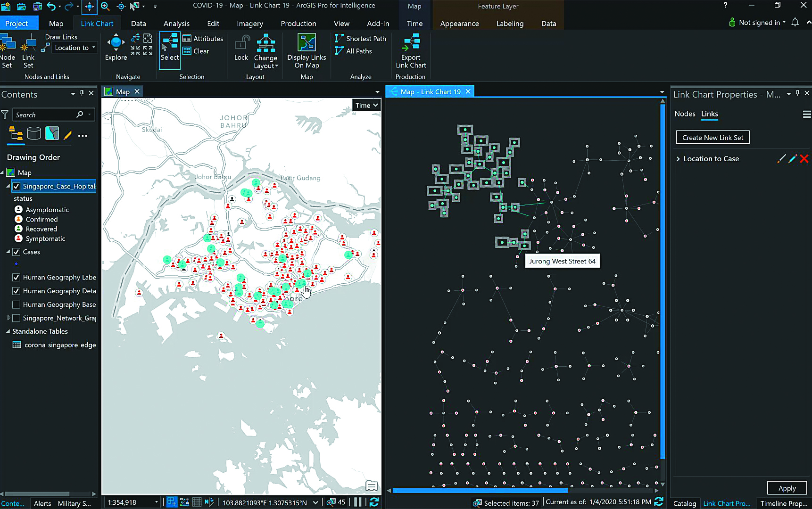
Task: Click the Apply button
Action: 787,488
